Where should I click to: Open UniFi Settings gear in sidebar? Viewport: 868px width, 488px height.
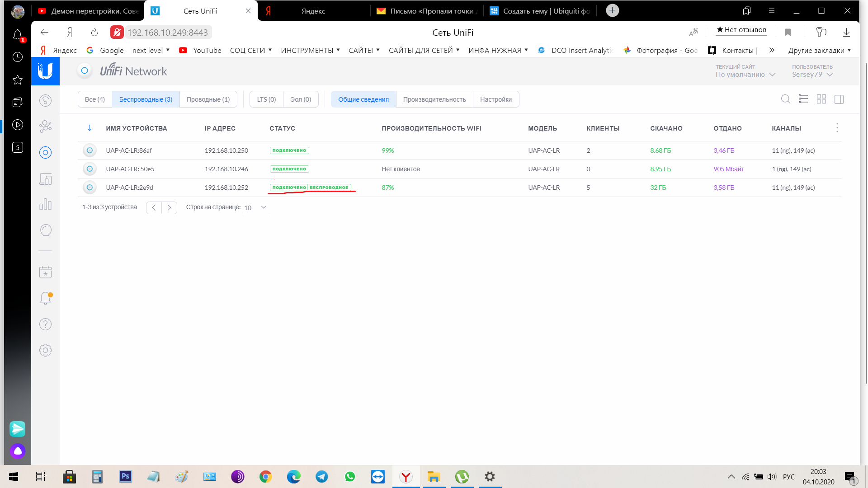(x=45, y=350)
